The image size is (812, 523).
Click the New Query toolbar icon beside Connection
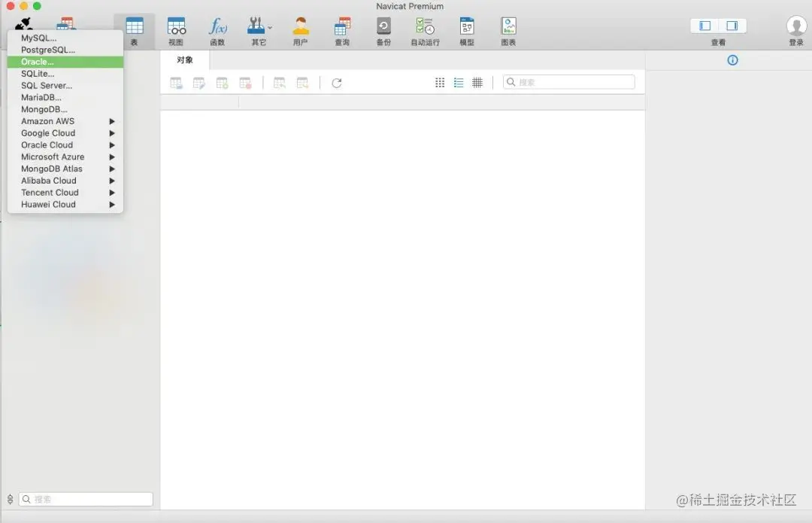[x=65, y=23]
